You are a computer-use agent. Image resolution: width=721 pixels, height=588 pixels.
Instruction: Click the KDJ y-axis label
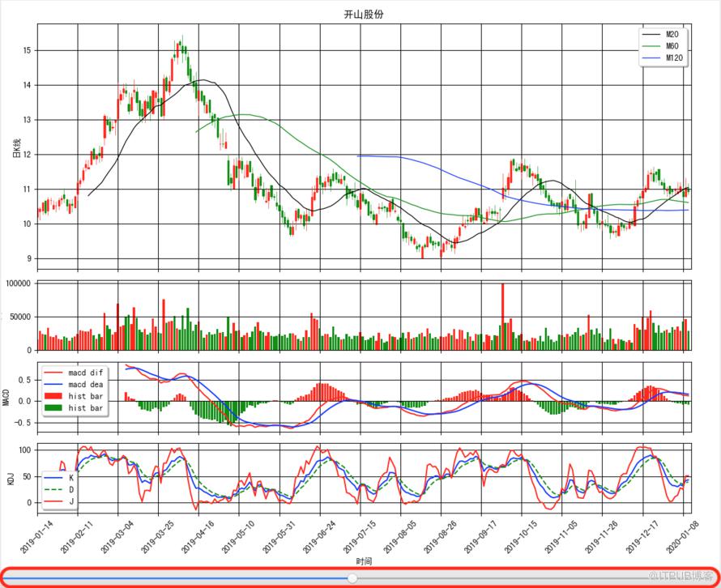(11, 479)
